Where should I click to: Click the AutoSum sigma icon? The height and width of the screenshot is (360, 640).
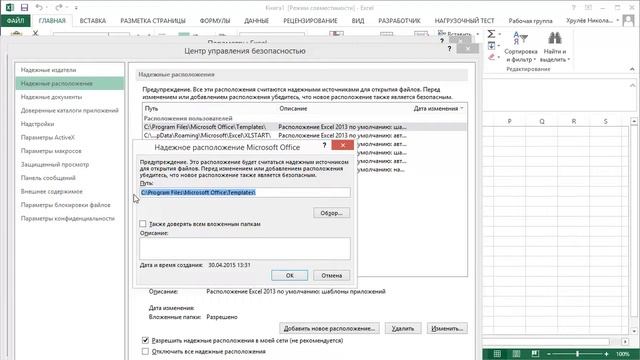coord(491,34)
